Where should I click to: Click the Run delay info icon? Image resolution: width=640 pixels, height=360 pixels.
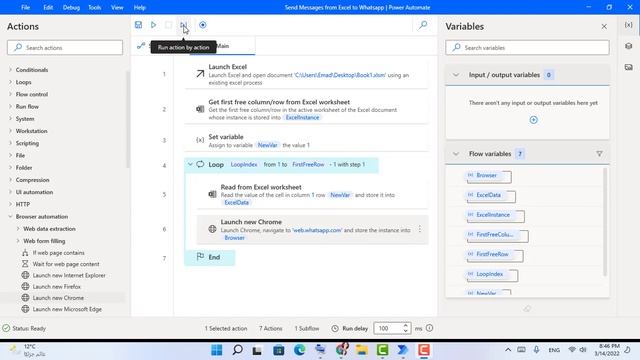click(429, 328)
